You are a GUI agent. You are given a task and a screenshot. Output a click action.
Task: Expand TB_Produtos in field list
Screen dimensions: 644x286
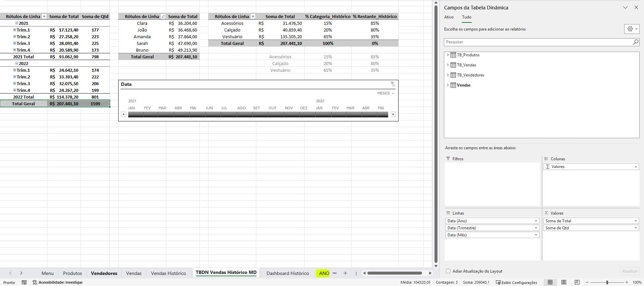pyautogui.click(x=448, y=55)
